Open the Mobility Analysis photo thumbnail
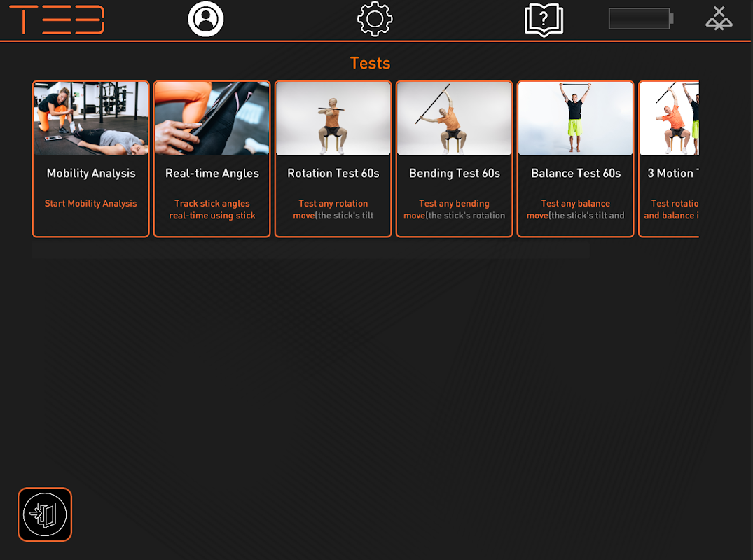This screenshot has height=560, width=753. point(91,118)
